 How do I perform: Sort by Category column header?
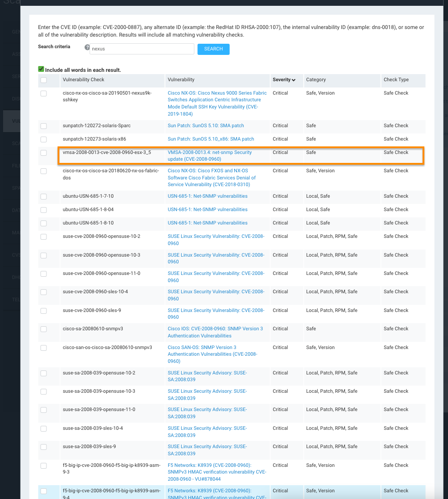[316, 80]
